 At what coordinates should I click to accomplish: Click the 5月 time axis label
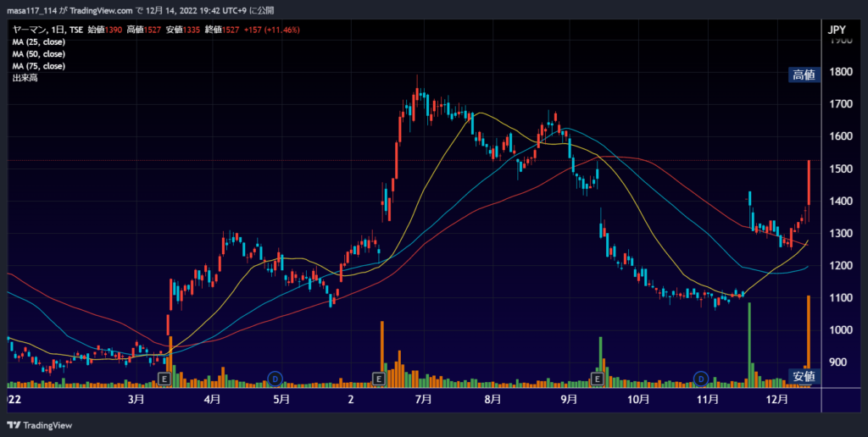tap(281, 400)
